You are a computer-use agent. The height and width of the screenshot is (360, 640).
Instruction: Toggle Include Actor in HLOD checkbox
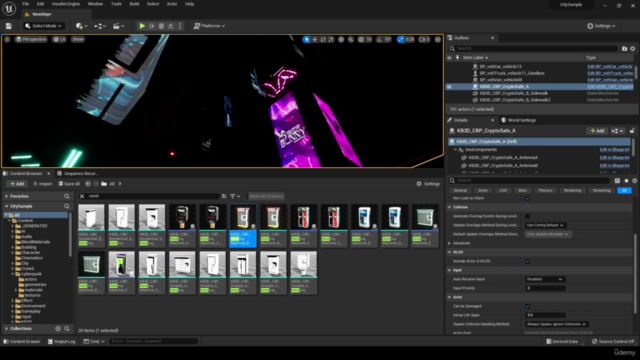(527, 261)
